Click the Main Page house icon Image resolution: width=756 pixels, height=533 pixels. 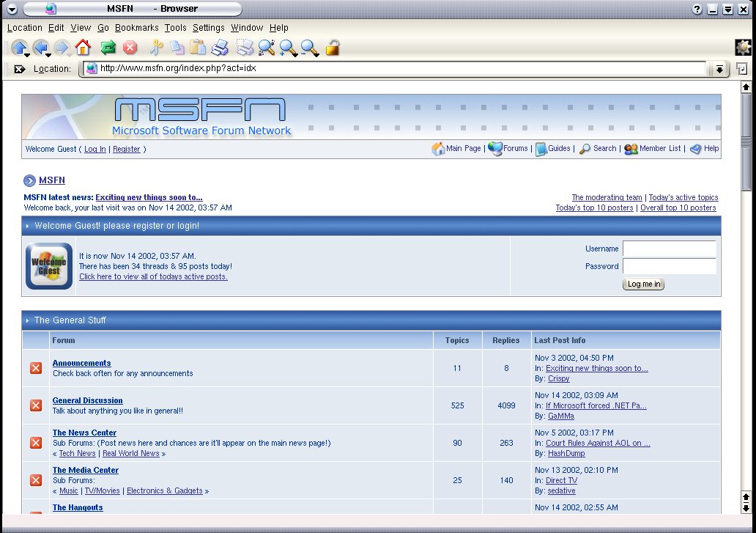[438, 149]
